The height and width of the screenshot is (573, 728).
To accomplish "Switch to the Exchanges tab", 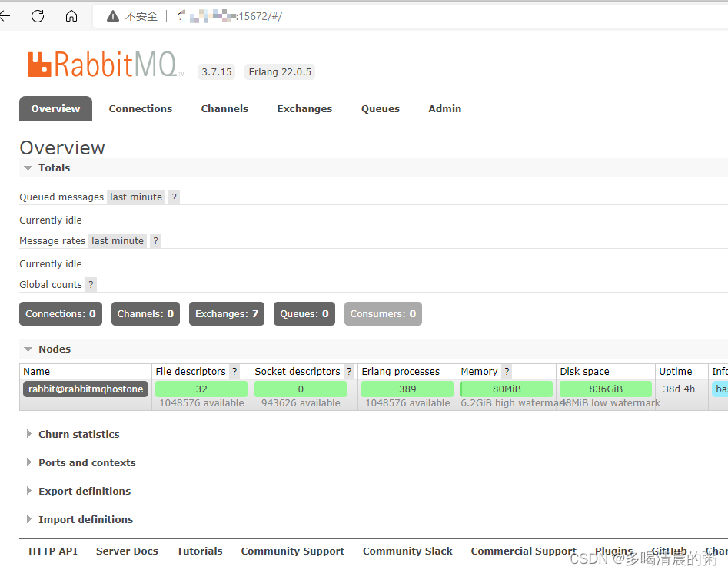I will coord(304,108).
